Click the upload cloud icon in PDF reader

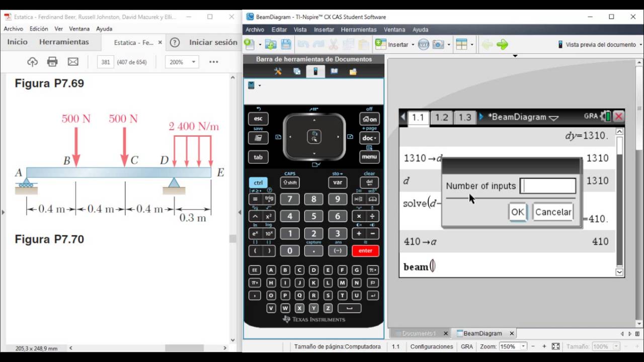[32, 62]
